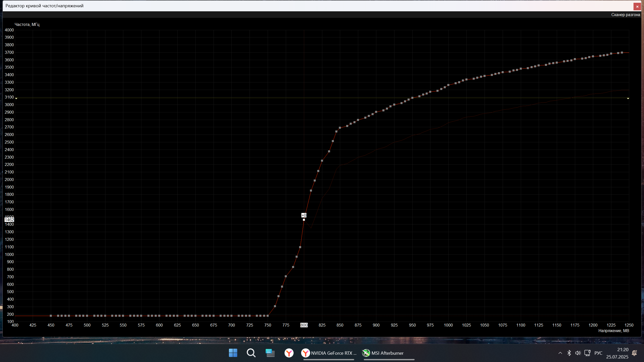Select the curve point at 1000 mV
Screen dimensions: 644x362
(x=448, y=85)
